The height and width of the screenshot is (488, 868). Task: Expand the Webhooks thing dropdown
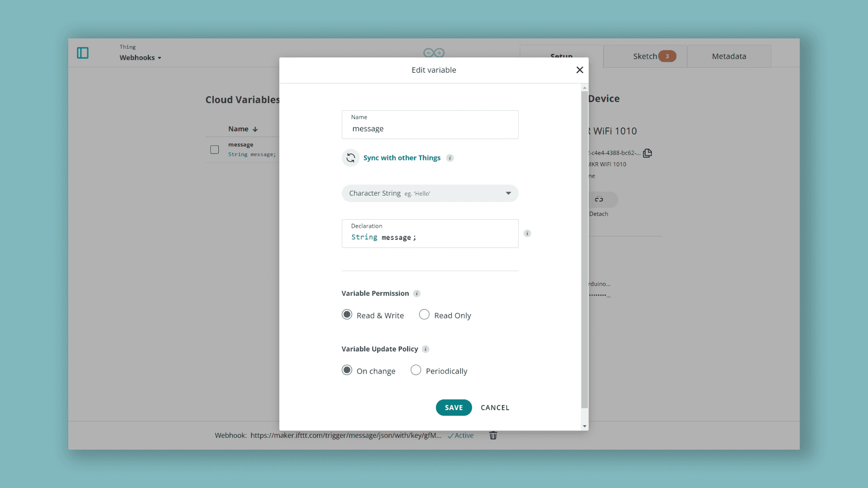(x=141, y=58)
